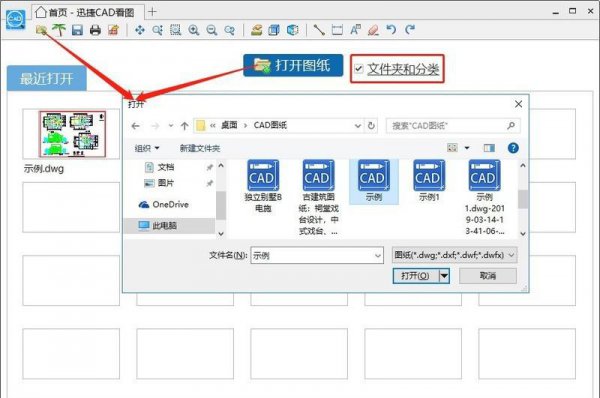Select the 示例1.dwg-2019-03-14 file
600x398 pixels.
tap(484, 197)
